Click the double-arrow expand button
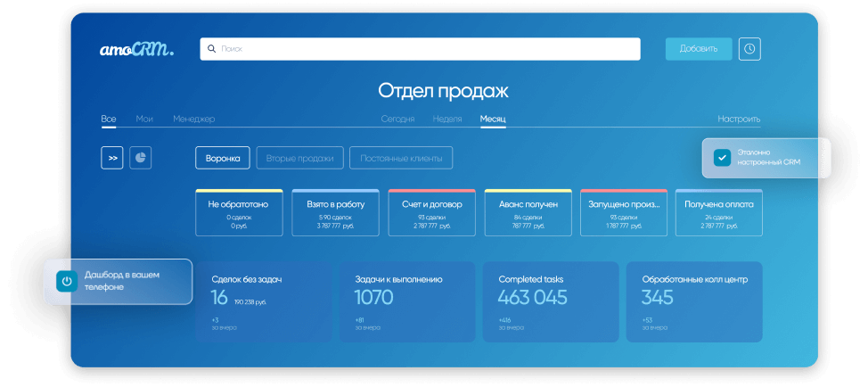 click(x=111, y=158)
